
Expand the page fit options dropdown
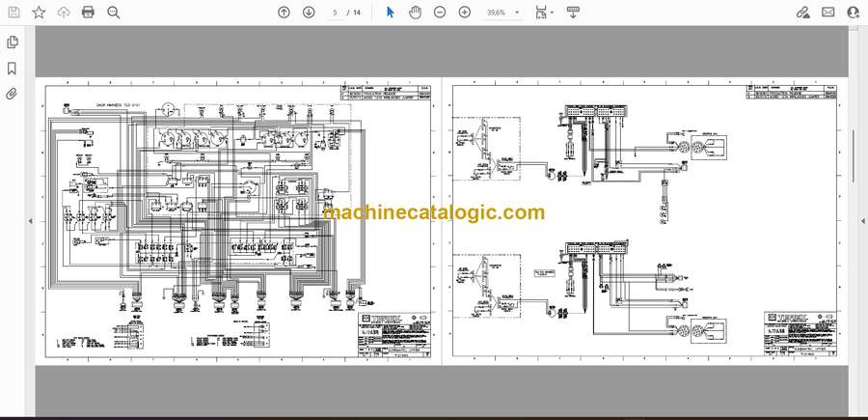point(545,13)
